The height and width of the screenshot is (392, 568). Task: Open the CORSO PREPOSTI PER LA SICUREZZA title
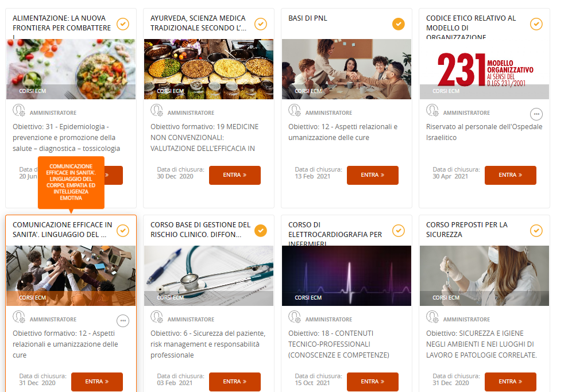point(466,230)
